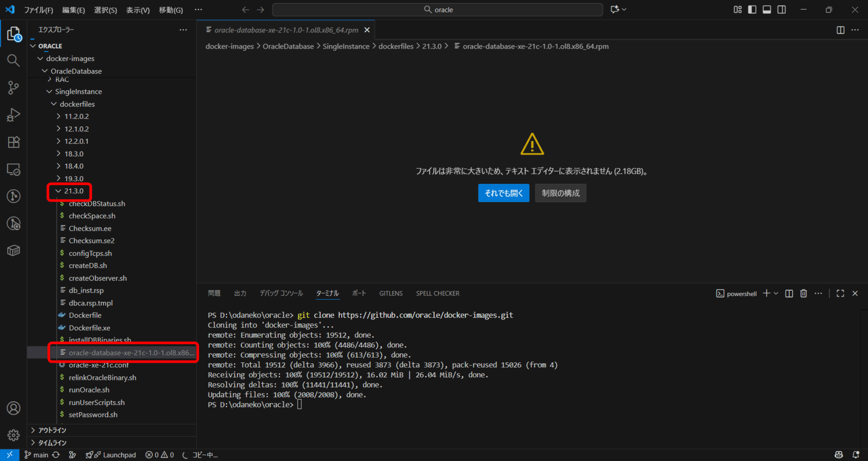Open the Source Control view
The height and width of the screenshot is (461, 868).
click(x=13, y=88)
